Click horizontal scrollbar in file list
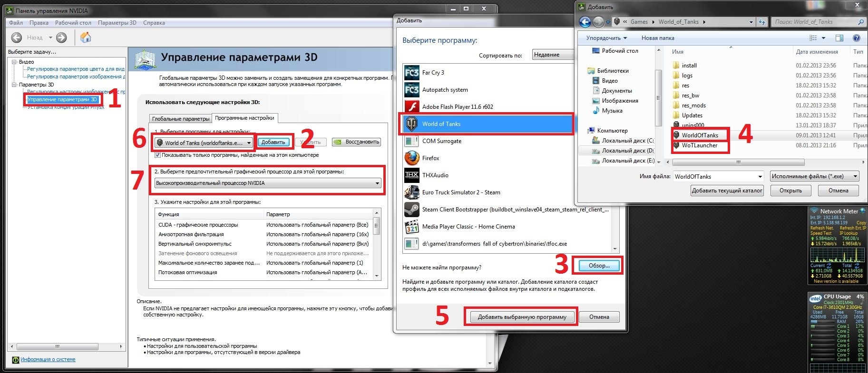The image size is (868, 373). coord(738,162)
